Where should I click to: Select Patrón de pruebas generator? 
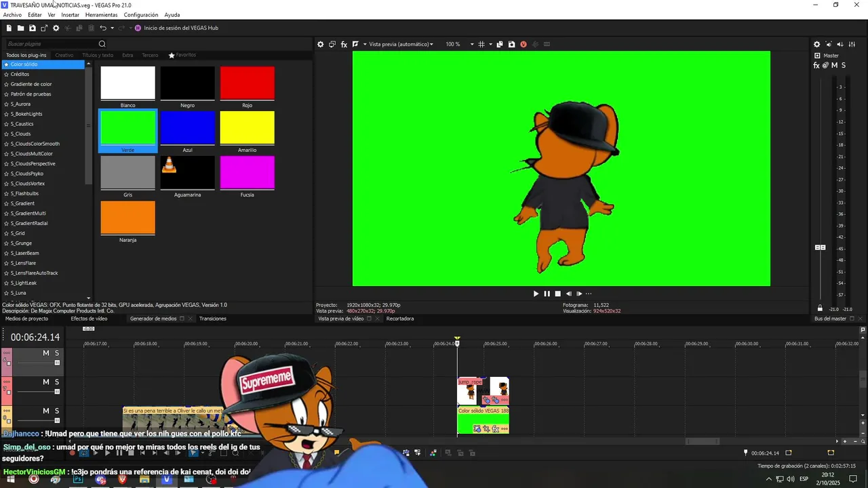pos(31,94)
